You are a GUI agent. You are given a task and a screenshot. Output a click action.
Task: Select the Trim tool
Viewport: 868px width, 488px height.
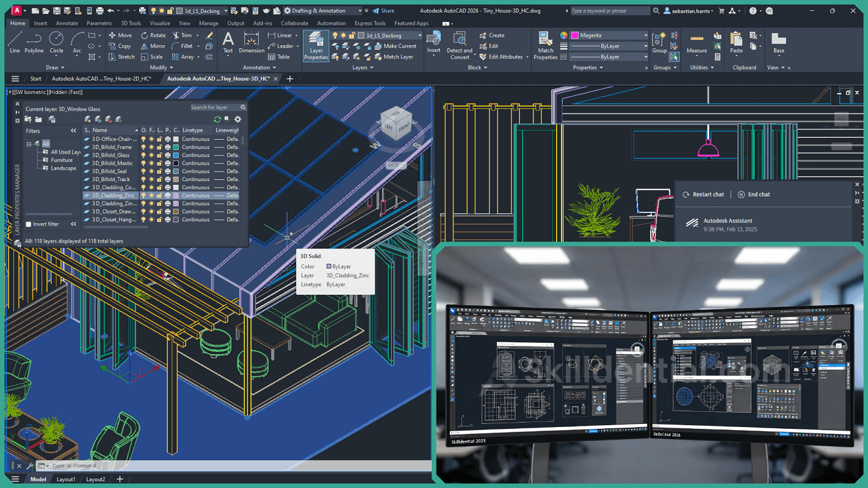click(x=184, y=35)
